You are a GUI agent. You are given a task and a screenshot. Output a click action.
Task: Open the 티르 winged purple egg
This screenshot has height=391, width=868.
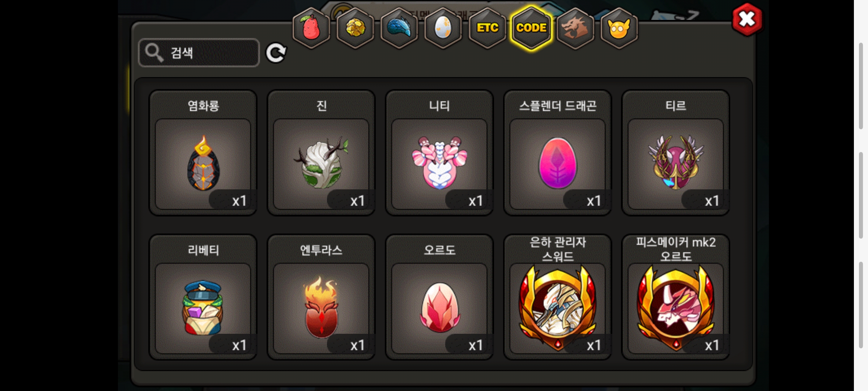coord(676,153)
